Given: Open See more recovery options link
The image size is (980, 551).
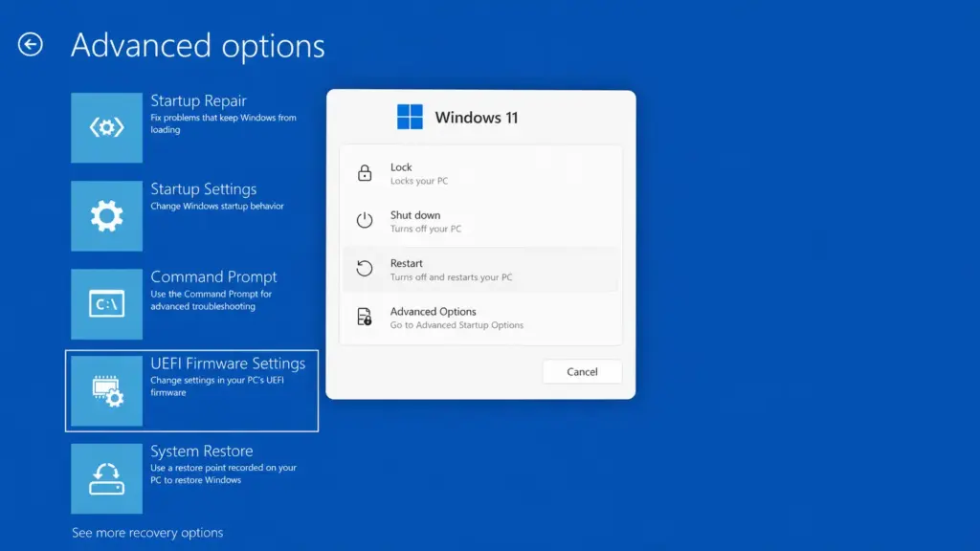Looking at the screenshot, I should (x=147, y=532).
